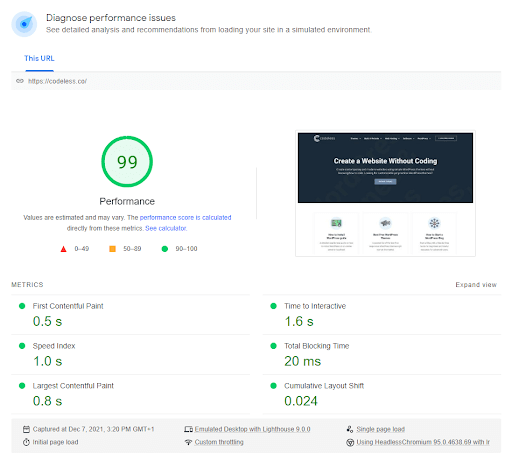
Task: Click the icon beside Single page load
Action: click(x=350, y=429)
